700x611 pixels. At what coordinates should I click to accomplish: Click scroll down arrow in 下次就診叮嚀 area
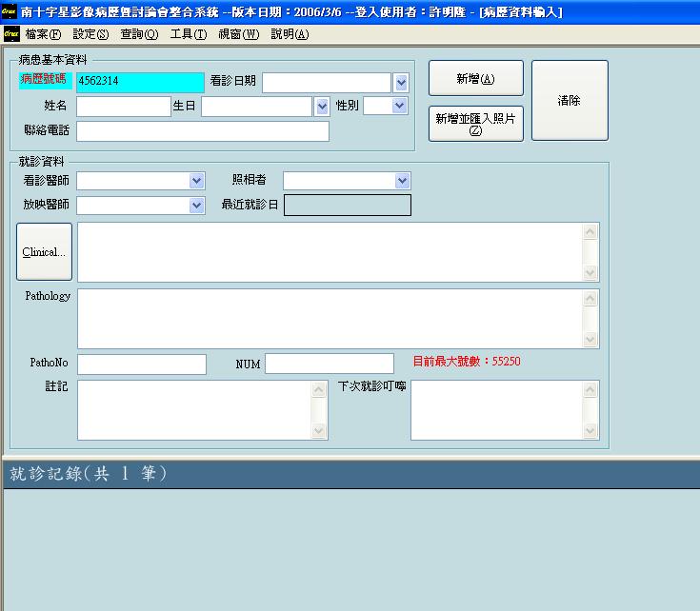pos(590,430)
